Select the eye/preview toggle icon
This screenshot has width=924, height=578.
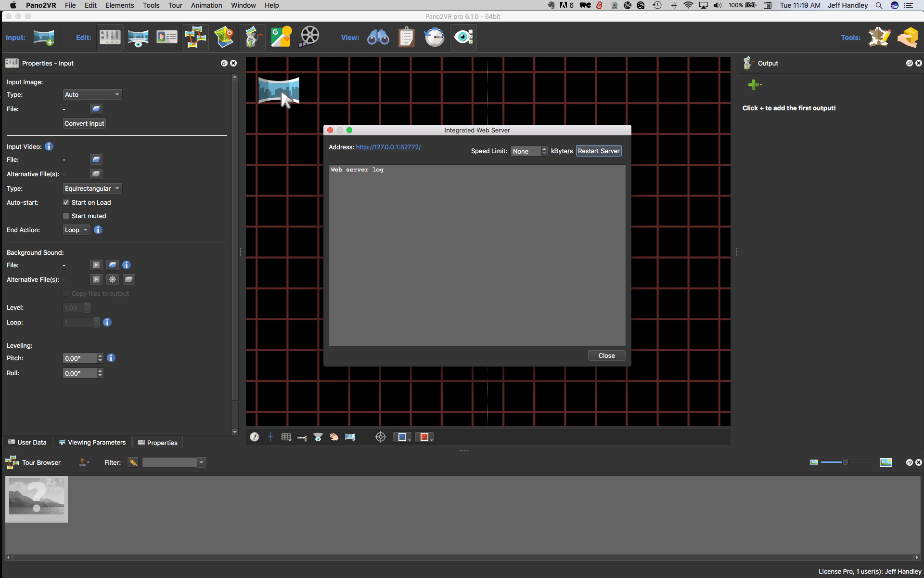tap(463, 37)
